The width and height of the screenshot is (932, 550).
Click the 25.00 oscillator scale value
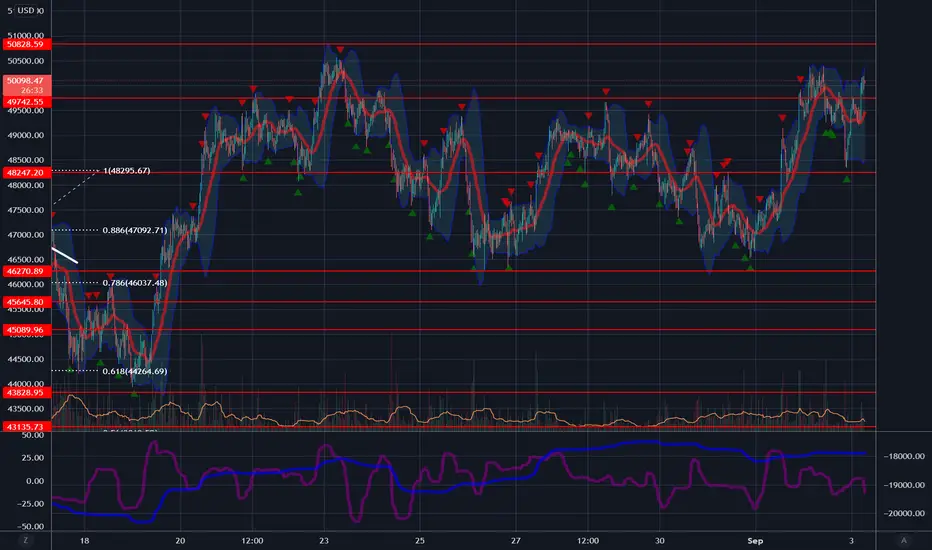pyautogui.click(x=33, y=457)
